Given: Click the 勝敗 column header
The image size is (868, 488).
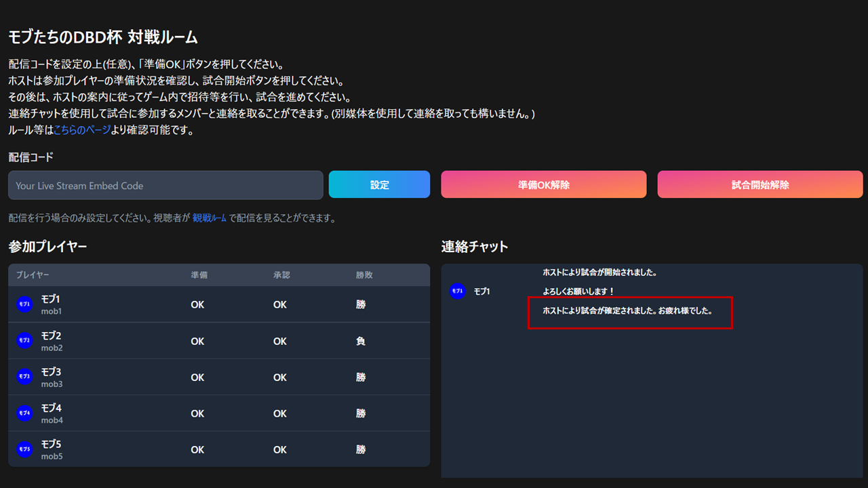Looking at the screenshot, I should pyautogui.click(x=364, y=275).
